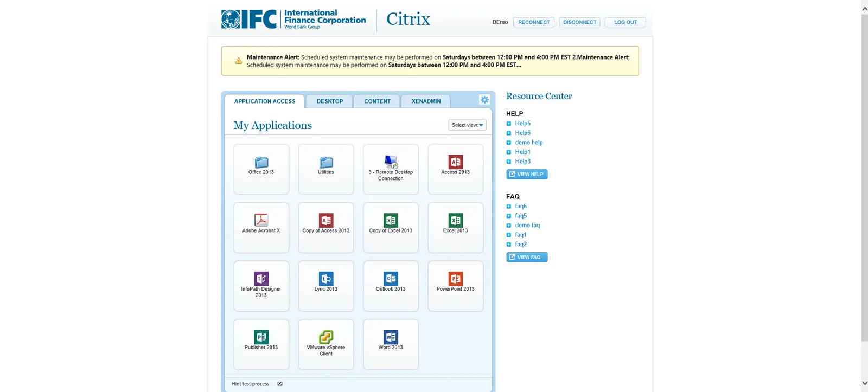Screen dimensions: 868x392
Task: Launch Outlook 2013
Action: click(391, 286)
